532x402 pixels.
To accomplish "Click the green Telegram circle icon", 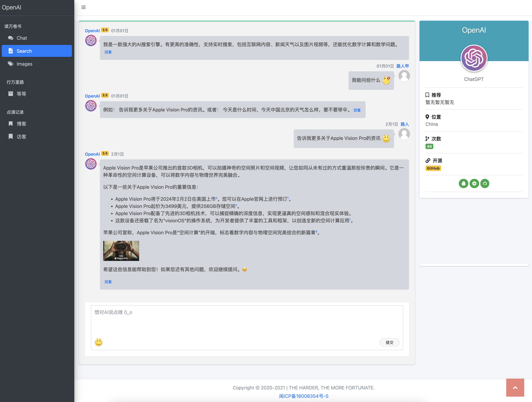I will (474, 184).
